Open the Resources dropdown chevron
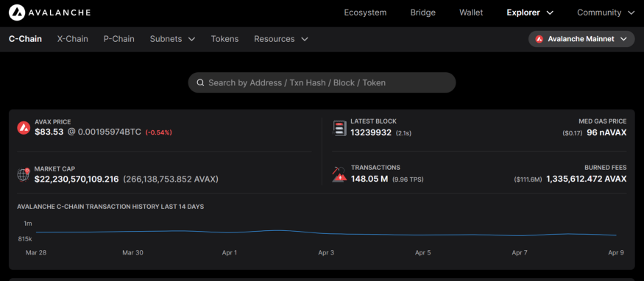 click(x=305, y=39)
